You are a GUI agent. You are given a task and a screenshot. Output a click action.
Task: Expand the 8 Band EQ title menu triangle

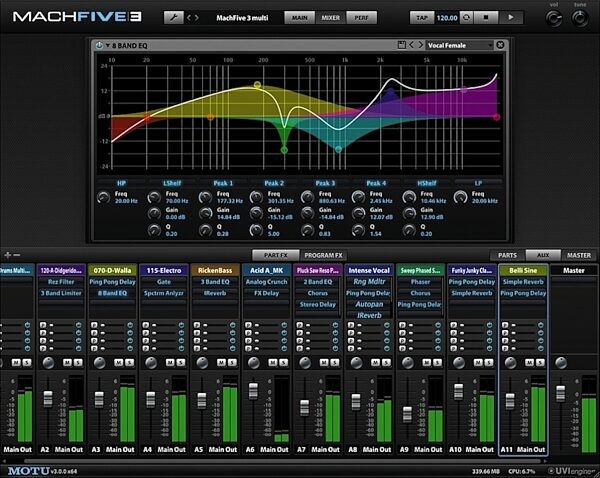(108, 46)
